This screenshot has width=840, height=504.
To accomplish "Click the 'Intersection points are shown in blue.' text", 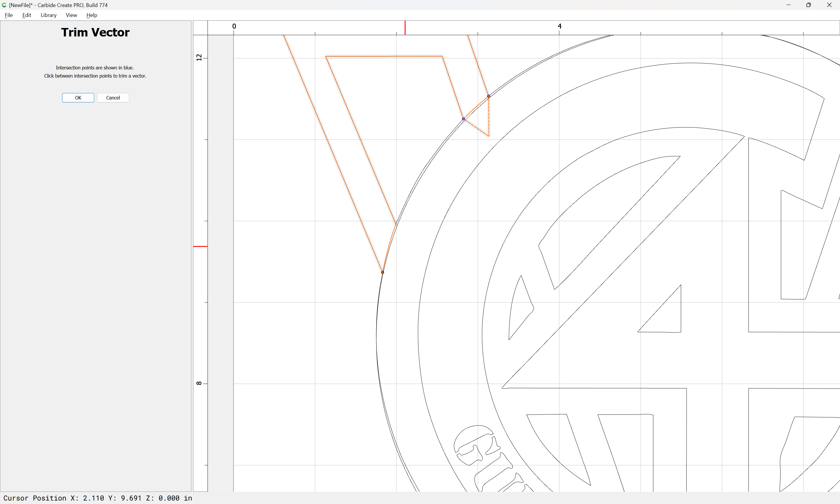I will pyautogui.click(x=95, y=68).
